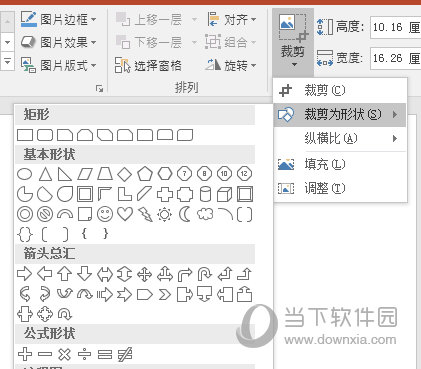This screenshot has width=421, height=369.
Task: Choose the rounded rectangle shape
Action: 45,135
